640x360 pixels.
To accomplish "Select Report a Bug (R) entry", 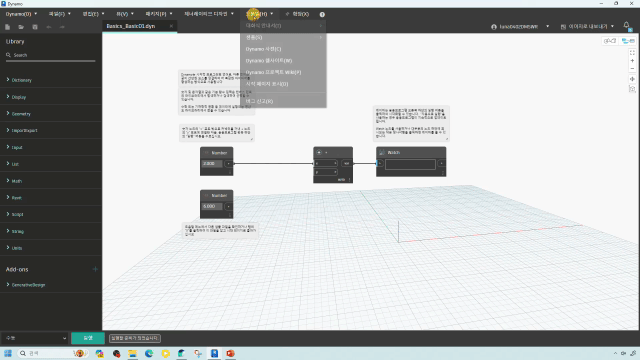I will [283, 101].
